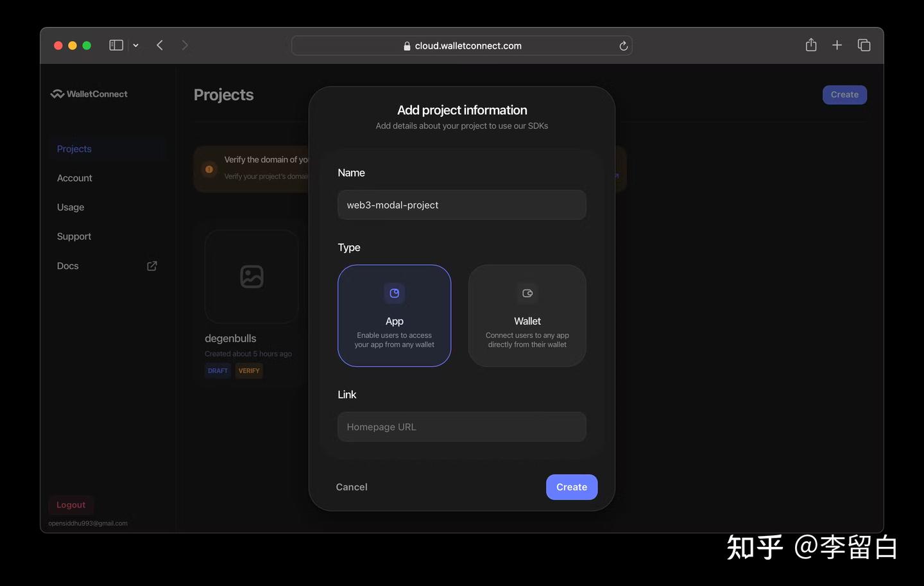Click the WalletConnect logo
The height and width of the screenshot is (586, 924).
tap(89, 94)
